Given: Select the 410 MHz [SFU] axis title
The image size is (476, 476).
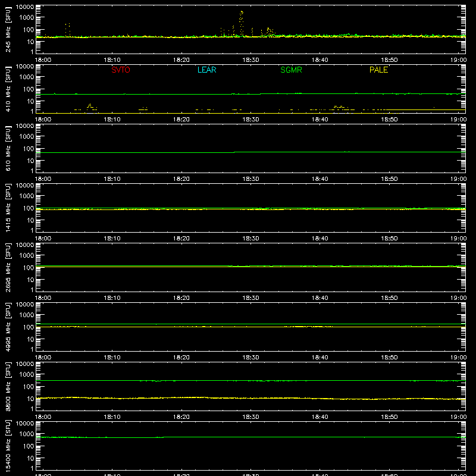Looking at the screenshot, I should (x=8, y=89).
